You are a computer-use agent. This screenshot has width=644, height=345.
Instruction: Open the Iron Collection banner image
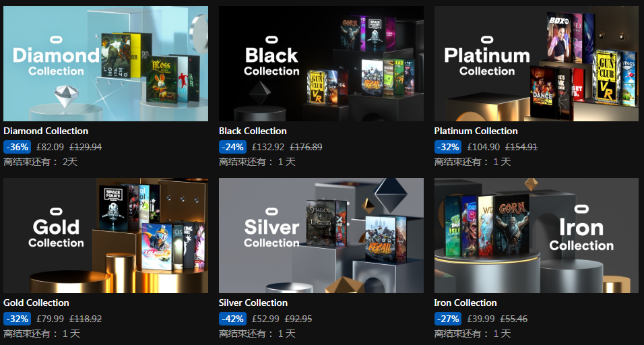[x=536, y=235]
